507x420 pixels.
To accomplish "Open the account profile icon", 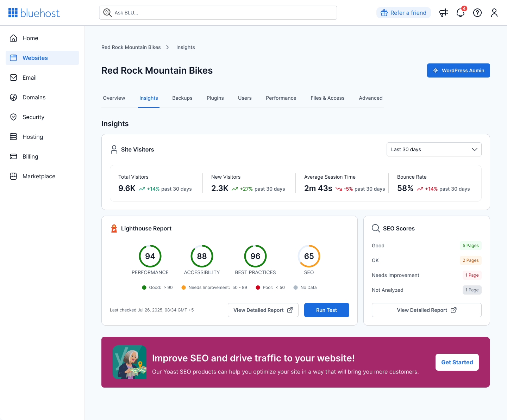I will [494, 13].
